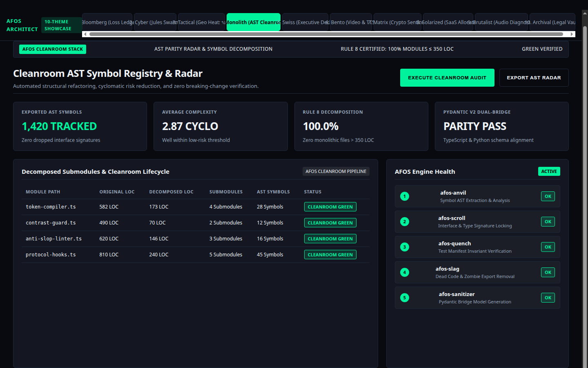Select the Tactical (Geo Heat) theme tab
This screenshot has width=588, height=368.
pyautogui.click(x=201, y=22)
